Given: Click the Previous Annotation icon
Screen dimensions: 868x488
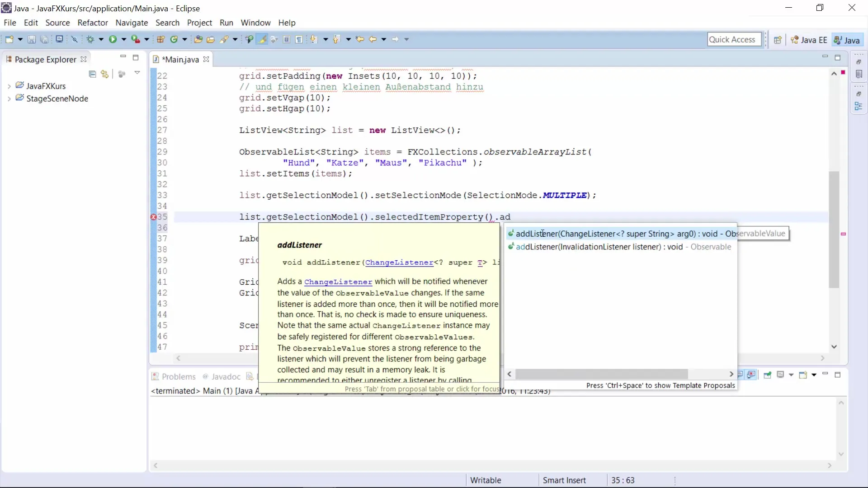Looking at the screenshot, I should [x=336, y=39].
